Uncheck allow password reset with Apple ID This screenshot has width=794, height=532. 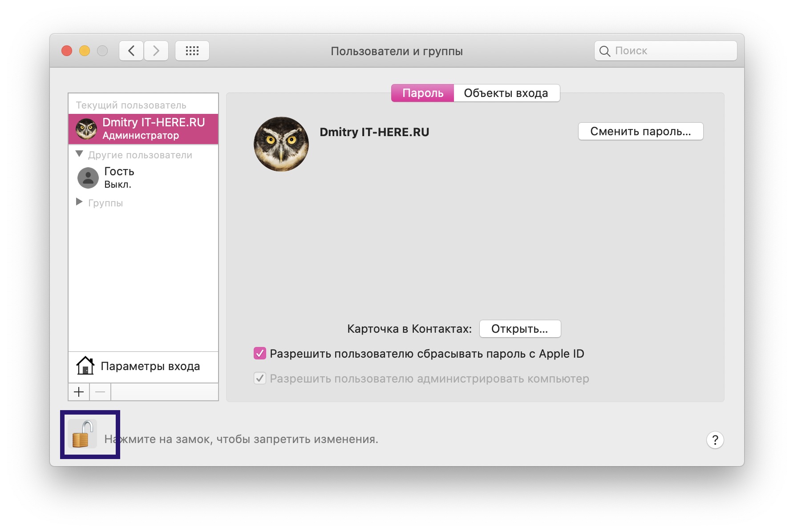click(x=260, y=354)
